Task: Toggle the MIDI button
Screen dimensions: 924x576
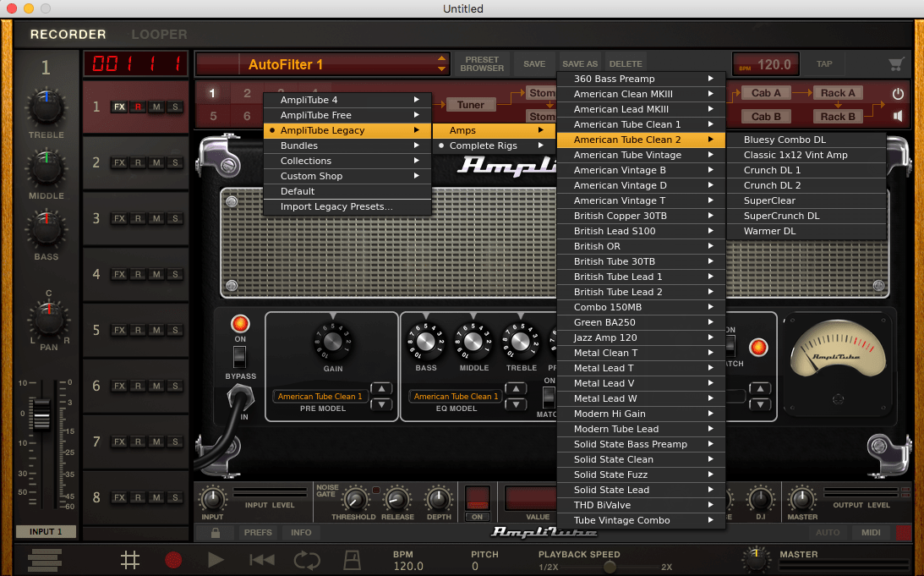Action: (x=871, y=532)
